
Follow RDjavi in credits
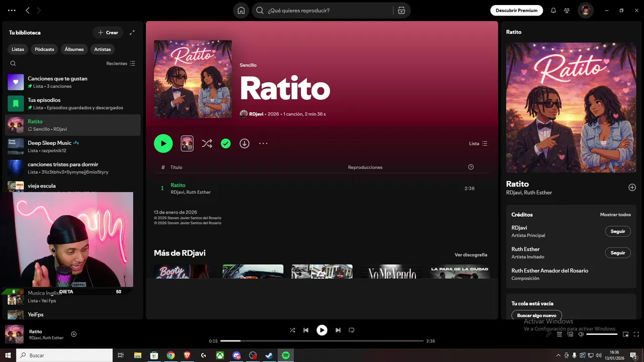tap(618, 231)
